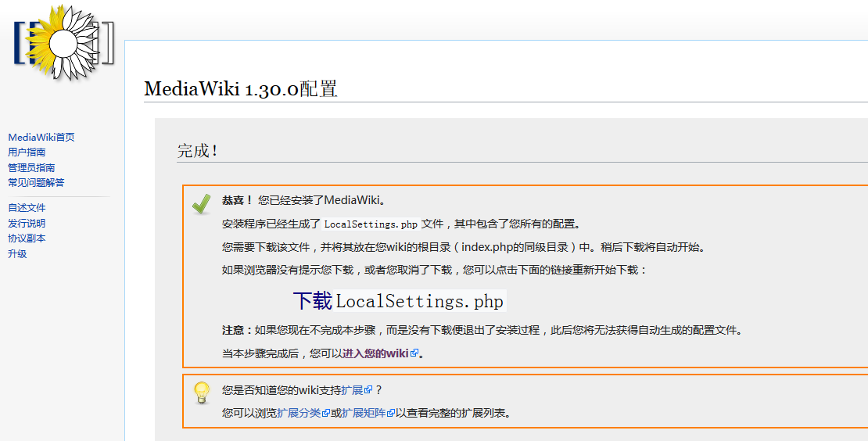868x441 pixels.
Task: Click 下载 LocalSettings.php download link
Action: click(x=399, y=301)
